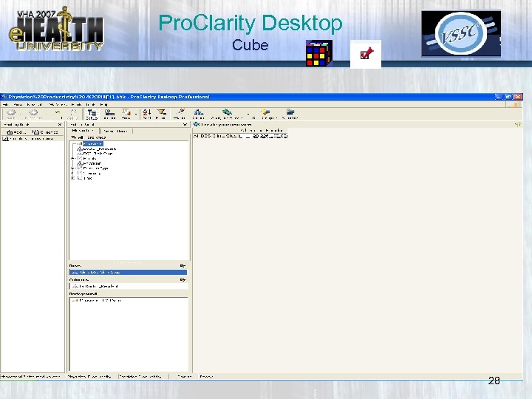Viewport: 532px width, 399px height.
Task: Click the Apply toolbar button
Action: tap(74, 114)
